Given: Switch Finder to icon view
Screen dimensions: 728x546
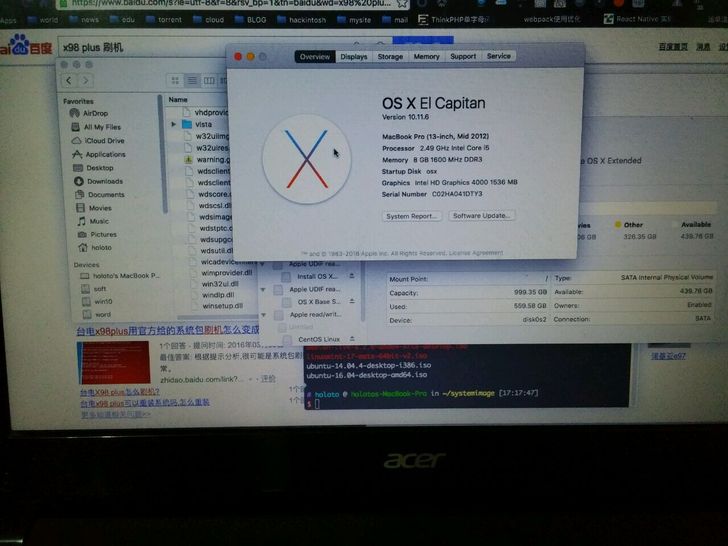Looking at the screenshot, I should [175, 81].
